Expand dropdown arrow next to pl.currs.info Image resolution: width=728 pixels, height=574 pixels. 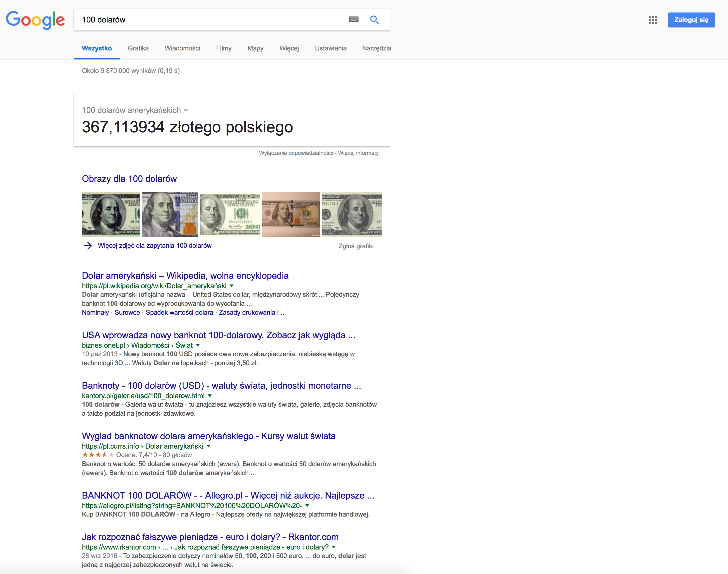click(x=208, y=446)
